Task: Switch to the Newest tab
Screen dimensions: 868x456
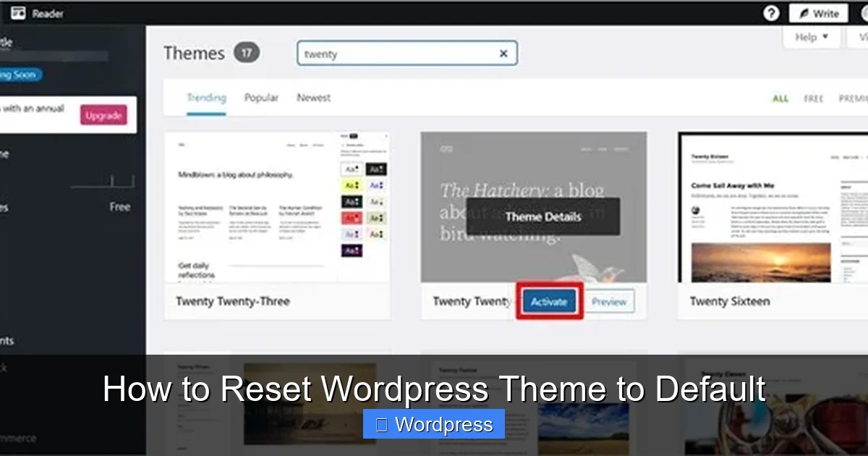Action: (x=313, y=98)
